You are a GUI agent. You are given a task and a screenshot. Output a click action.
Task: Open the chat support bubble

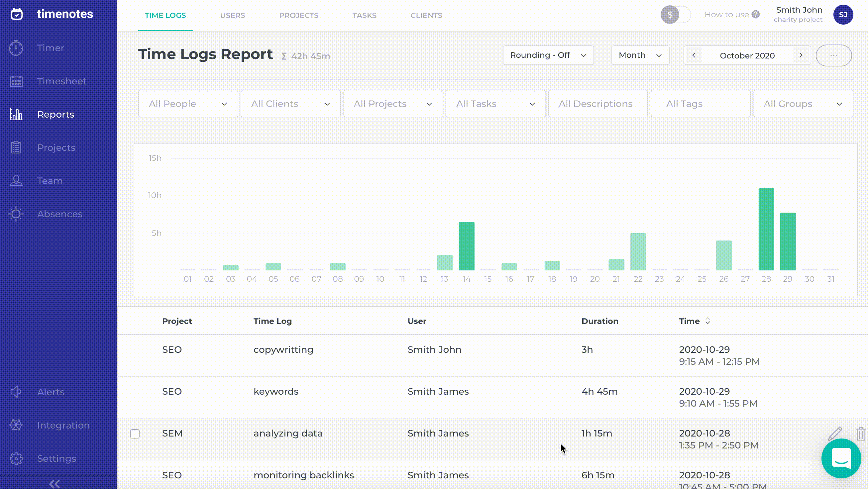point(841,459)
